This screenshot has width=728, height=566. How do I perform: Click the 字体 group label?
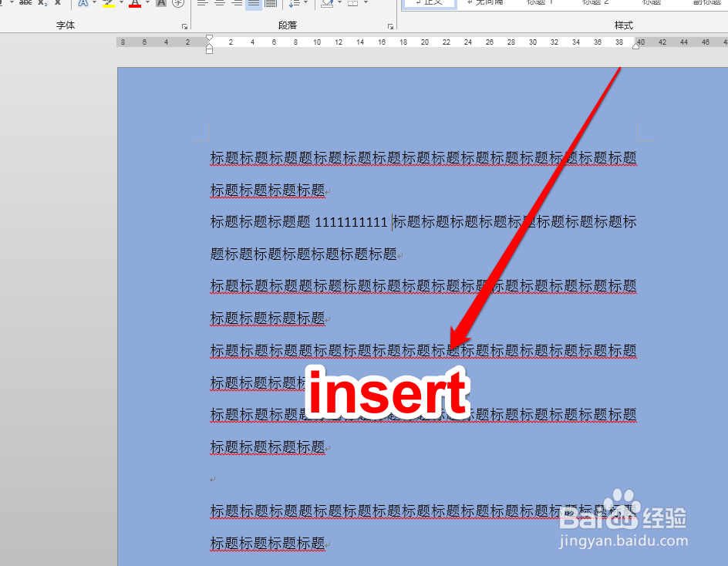pos(66,25)
